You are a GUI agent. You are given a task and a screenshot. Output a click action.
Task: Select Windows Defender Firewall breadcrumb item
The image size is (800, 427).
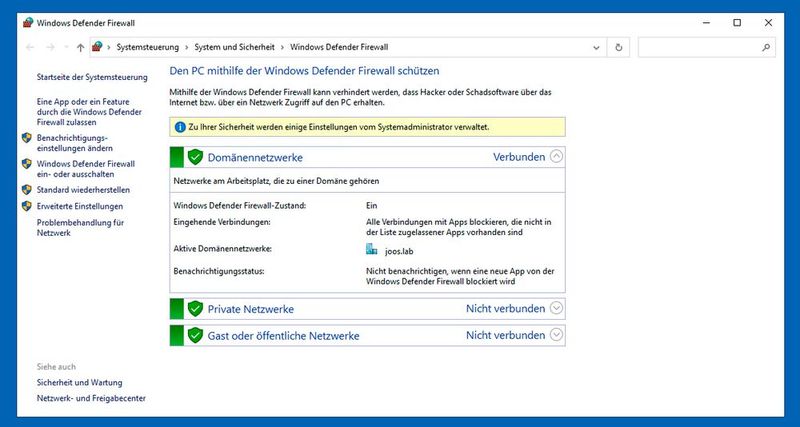339,47
